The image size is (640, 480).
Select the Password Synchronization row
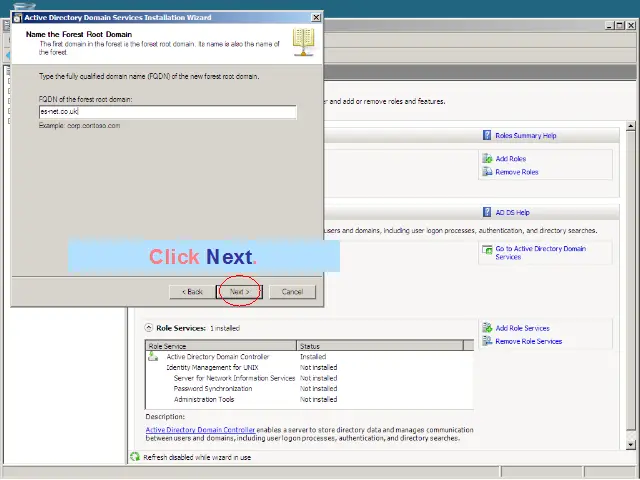pos(309,389)
